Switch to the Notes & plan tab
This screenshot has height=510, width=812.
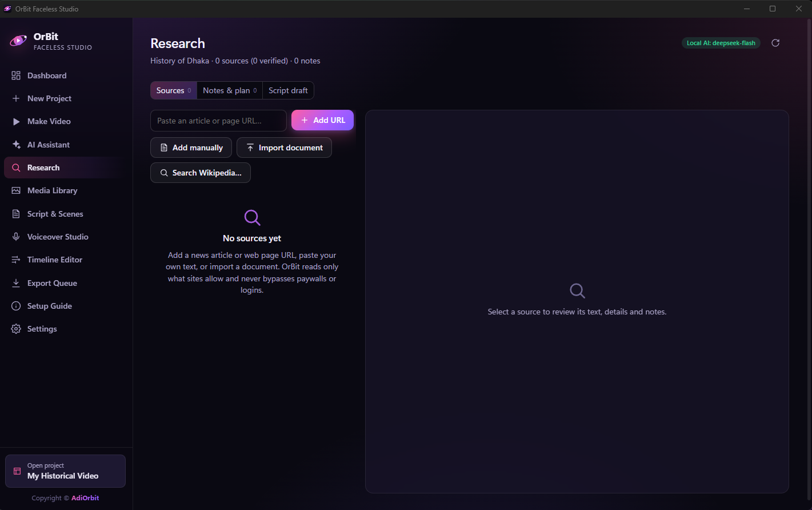230,90
